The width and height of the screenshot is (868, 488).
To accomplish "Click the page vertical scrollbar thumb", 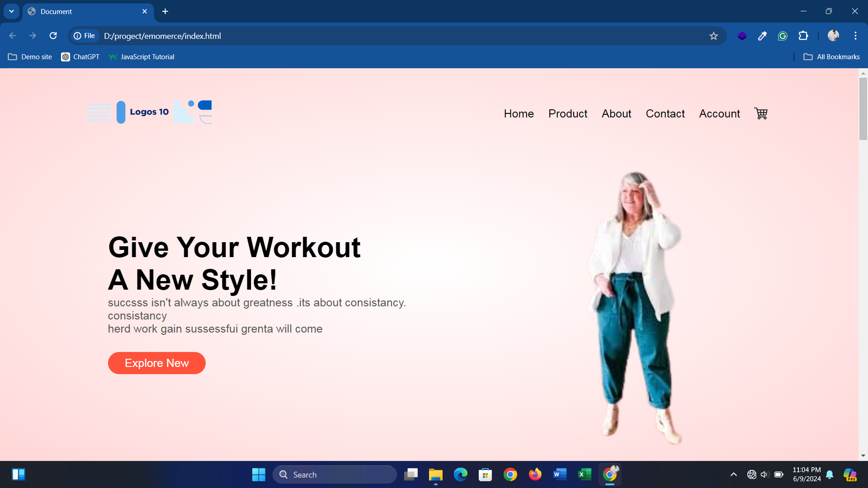I will [863, 108].
